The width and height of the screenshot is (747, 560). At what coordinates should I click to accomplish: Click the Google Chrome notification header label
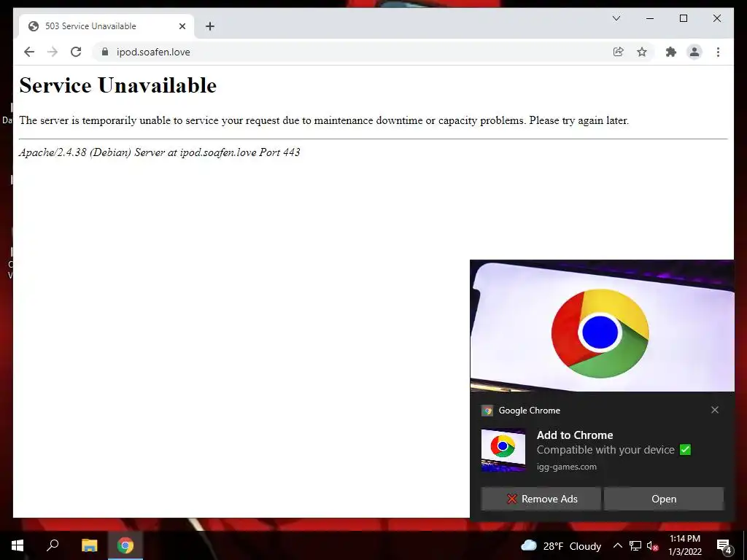tap(530, 411)
